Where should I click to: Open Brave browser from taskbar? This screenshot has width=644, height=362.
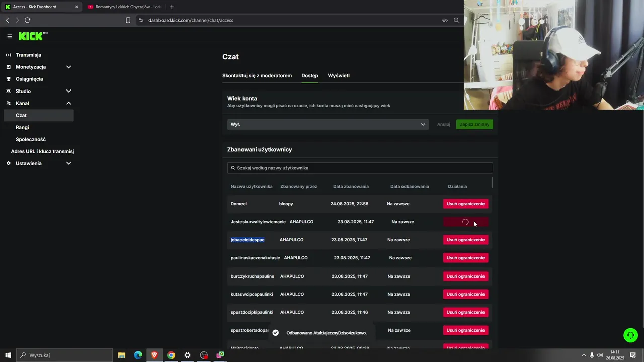(x=154, y=355)
